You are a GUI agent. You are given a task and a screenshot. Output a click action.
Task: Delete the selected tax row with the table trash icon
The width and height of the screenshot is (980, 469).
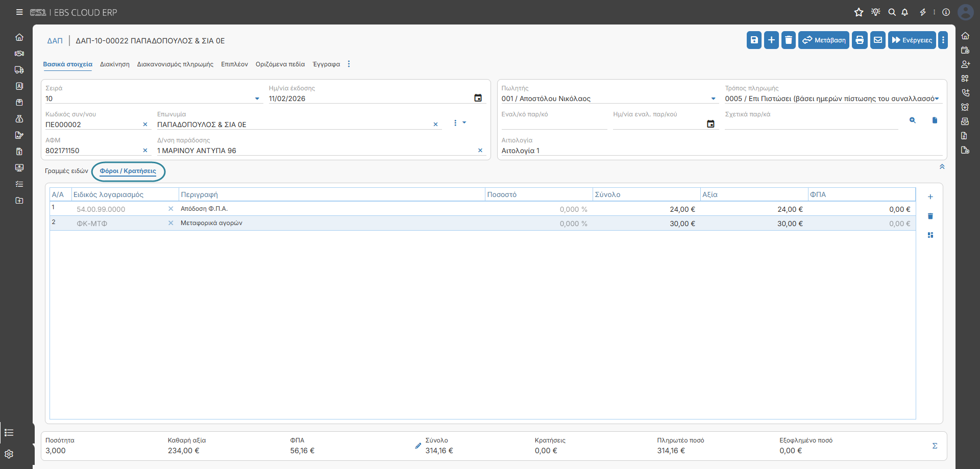[930, 216]
